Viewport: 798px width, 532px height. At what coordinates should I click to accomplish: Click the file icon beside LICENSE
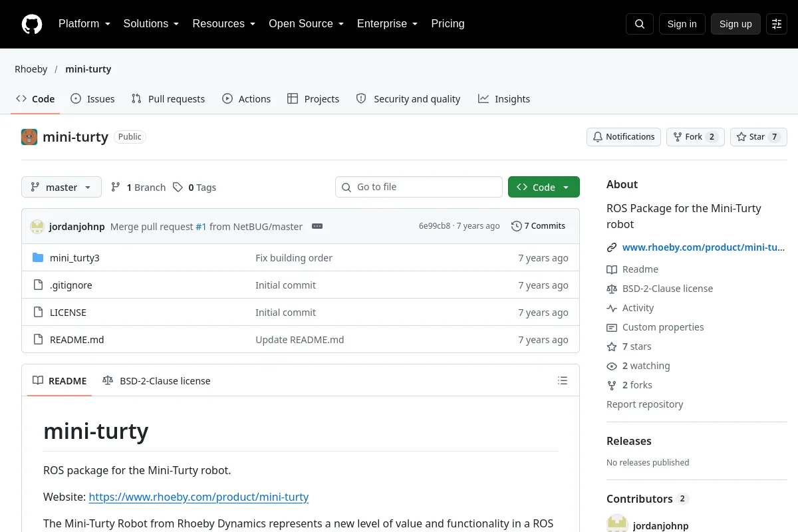pyautogui.click(x=38, y=313)
